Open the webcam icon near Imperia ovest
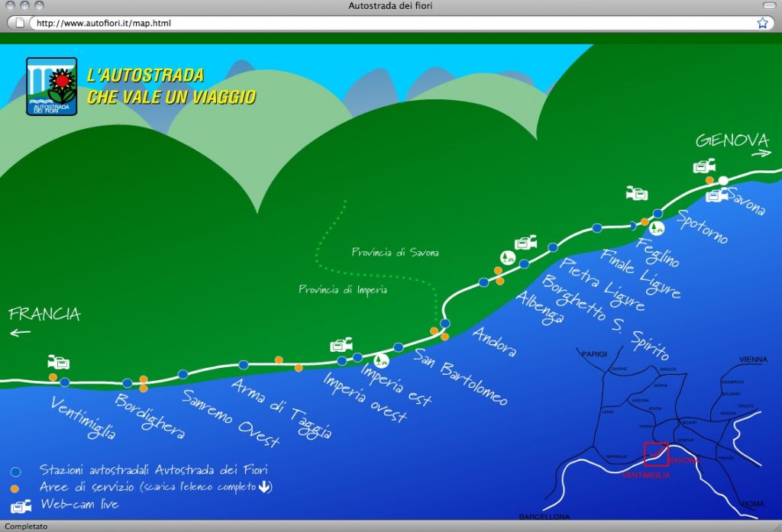The width and height of the screenshot is (782, 532). (x=341, y=345)
